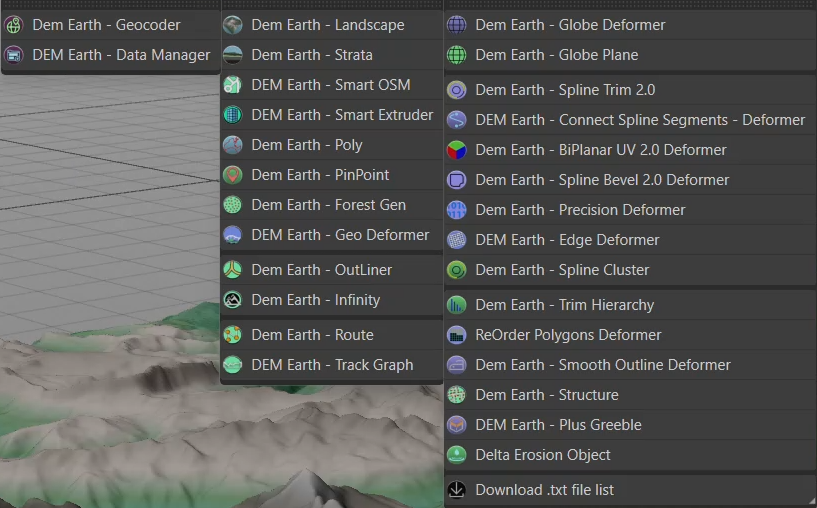Click the Route icon
The height and width of the screenshot is (508, 817).
pos(233,334)
